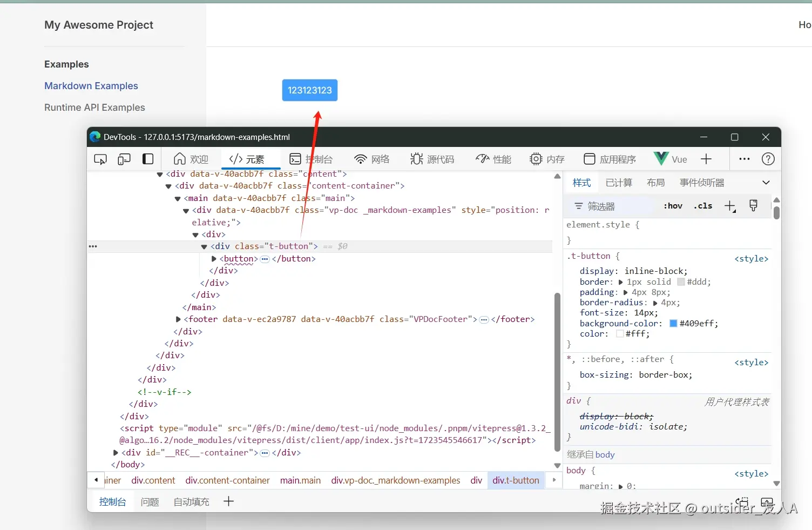Select div.content-container in the breadcrumb
This screenshot has width=812, height=530.
227,480
